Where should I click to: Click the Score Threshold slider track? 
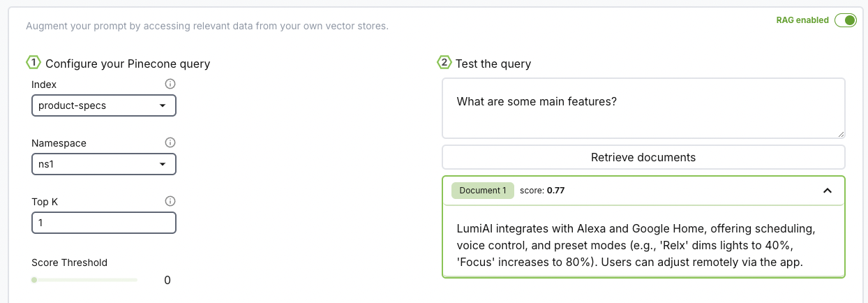[x=84, y=280]
